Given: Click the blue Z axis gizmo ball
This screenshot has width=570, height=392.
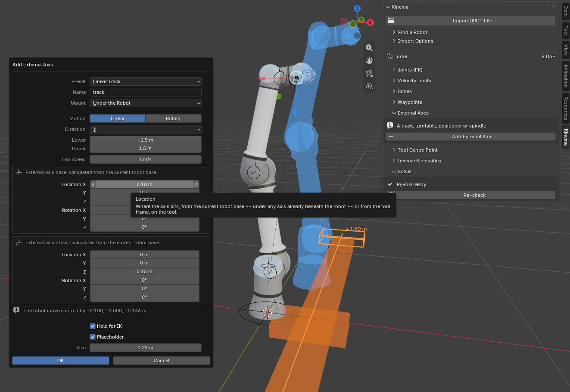Looking at the screenshot, I should pos(357,9).
